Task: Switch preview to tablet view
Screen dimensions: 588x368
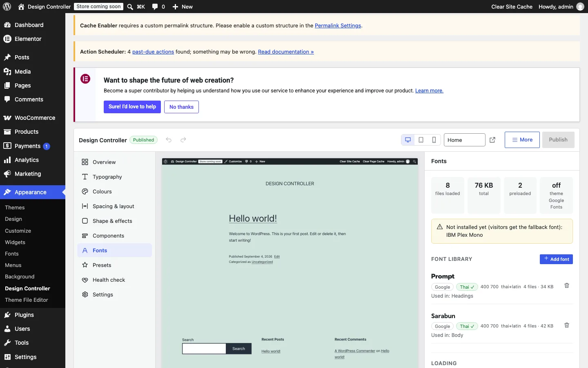Action: (x=421, y=140)
